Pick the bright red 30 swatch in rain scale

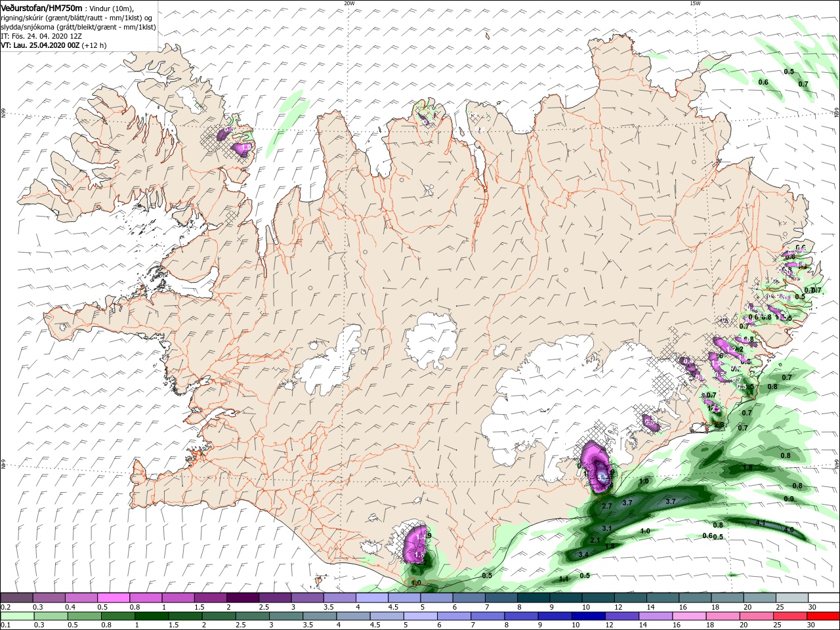pyautogui.click(x=823, y=616)
